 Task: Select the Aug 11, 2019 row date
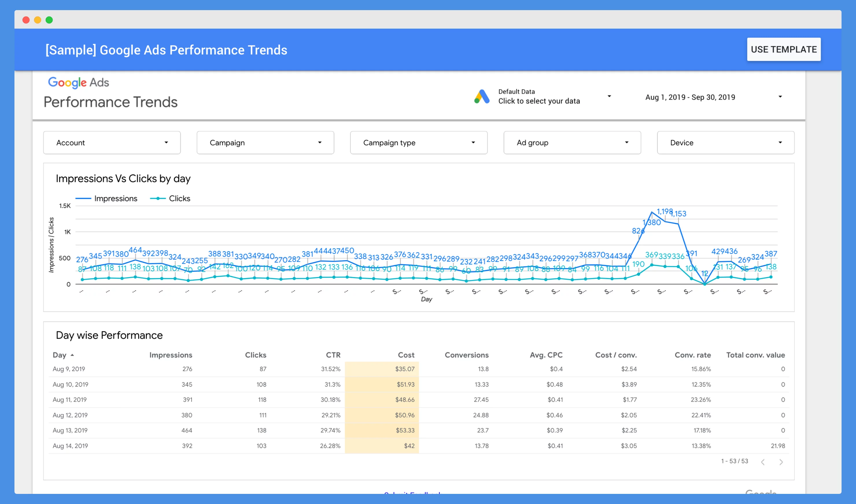point(70,400)
